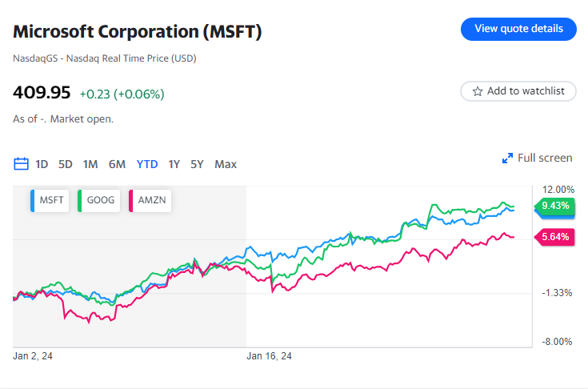Display the 5Y price history
Screen dimensions: 588x389
(197, 164)
